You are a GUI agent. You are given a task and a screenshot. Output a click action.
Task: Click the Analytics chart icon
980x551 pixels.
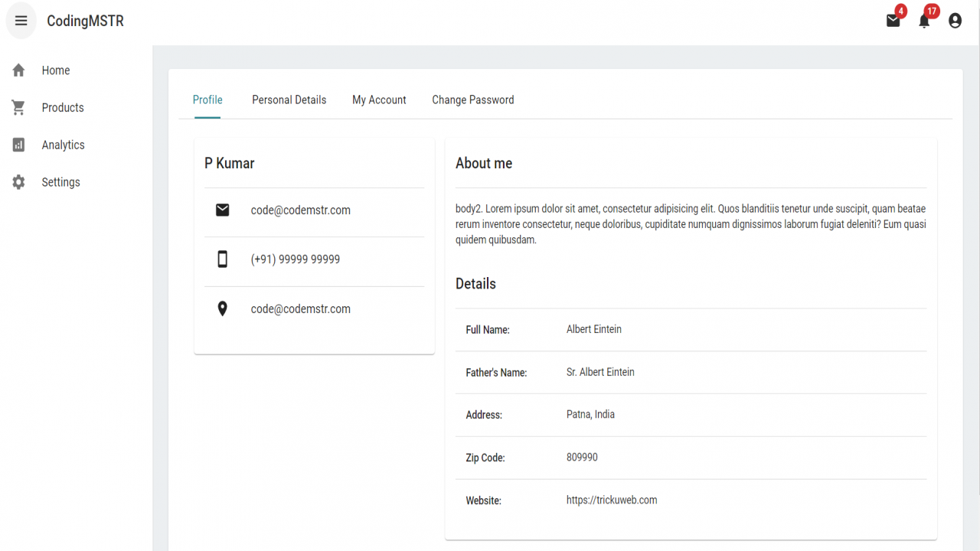click(x=19, y=145)
